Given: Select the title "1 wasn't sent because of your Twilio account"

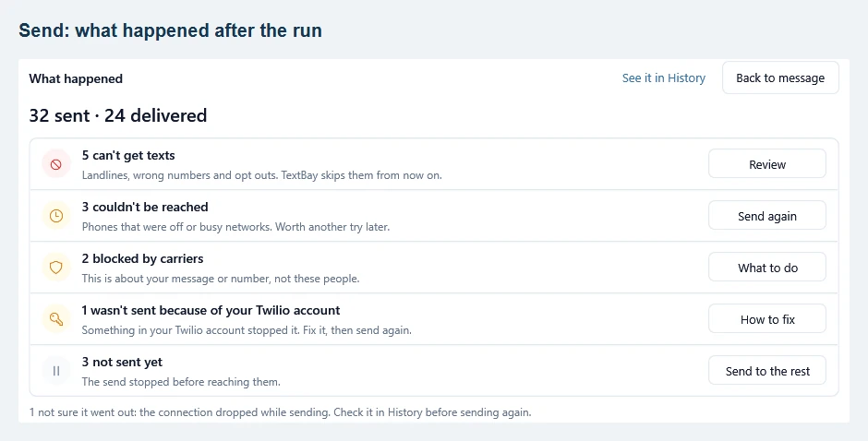Looking at the screenshot, I should coord(211,310).
